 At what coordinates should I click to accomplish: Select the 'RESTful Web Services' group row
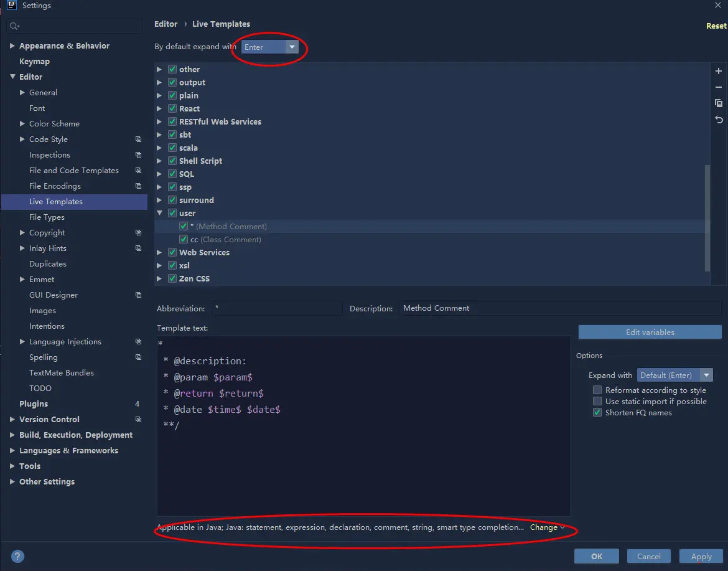point(432,121)
